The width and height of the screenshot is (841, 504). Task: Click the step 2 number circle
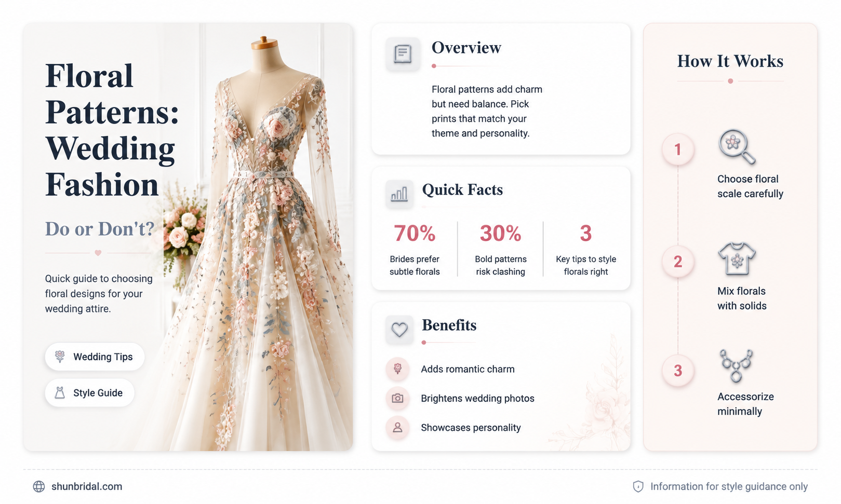pos(677,262)
